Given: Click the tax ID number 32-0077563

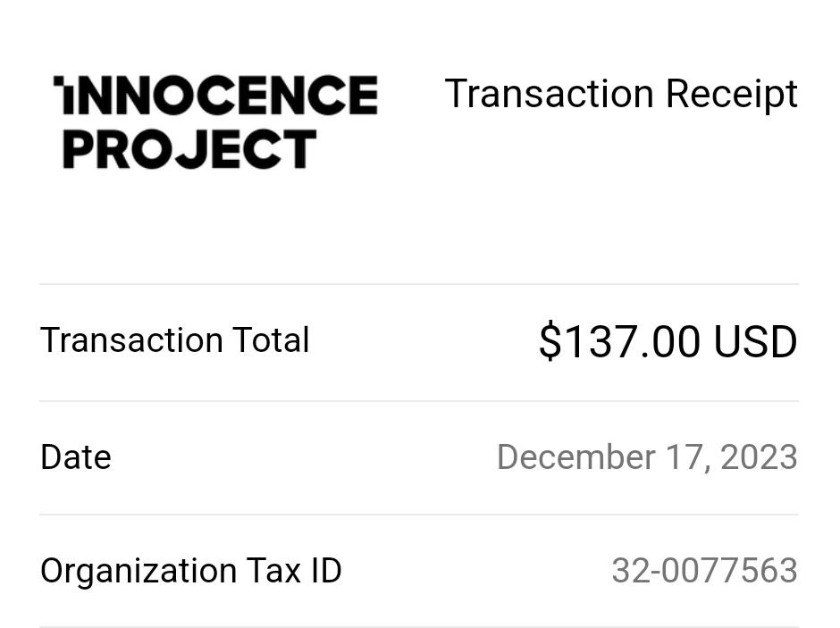Looking at the screenshot, I should click(705, 571).
